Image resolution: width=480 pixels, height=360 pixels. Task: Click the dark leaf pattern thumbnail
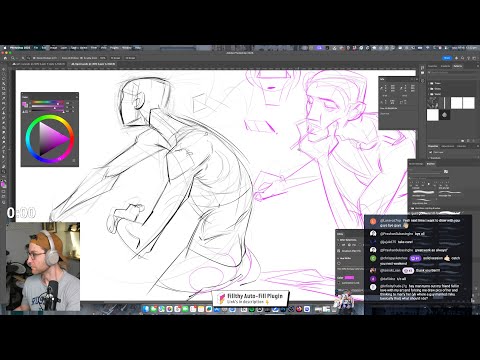[444, 115]
